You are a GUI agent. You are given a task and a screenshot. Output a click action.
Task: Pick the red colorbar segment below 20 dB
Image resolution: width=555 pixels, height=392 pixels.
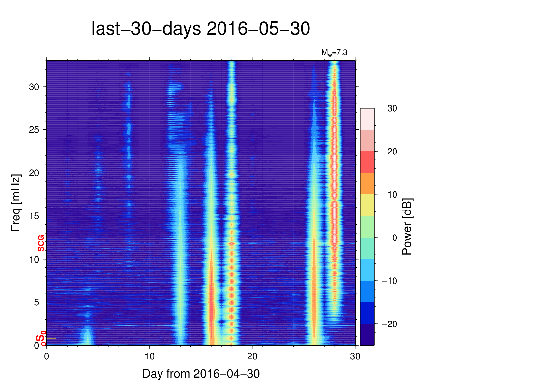coord(367,162)
